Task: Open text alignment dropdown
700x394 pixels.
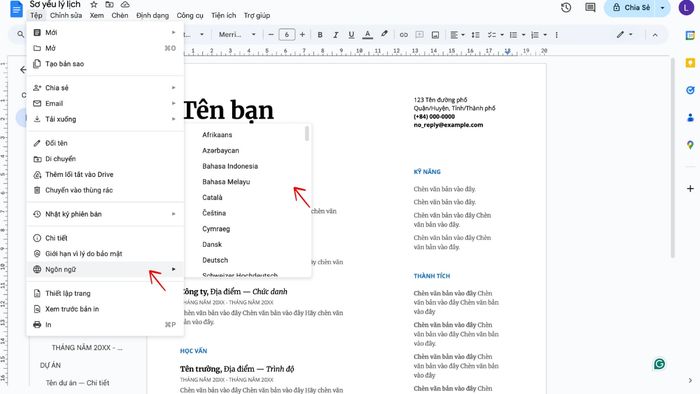Action: pos(457,34)
